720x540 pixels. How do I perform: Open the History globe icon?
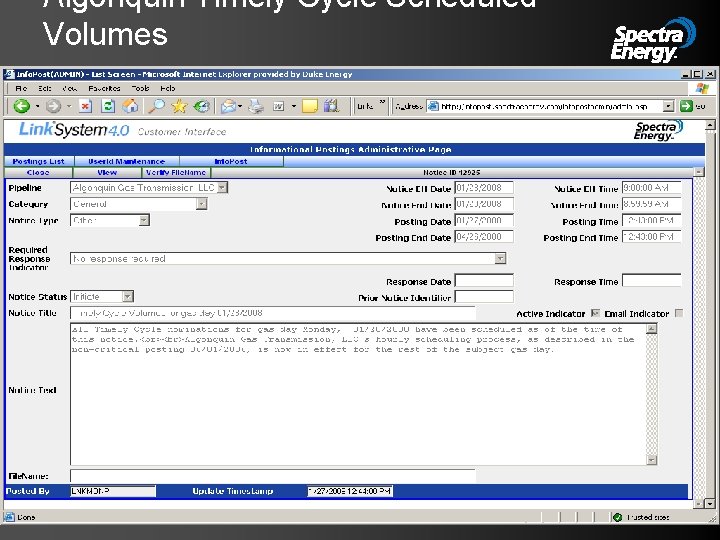pos(202,107)
